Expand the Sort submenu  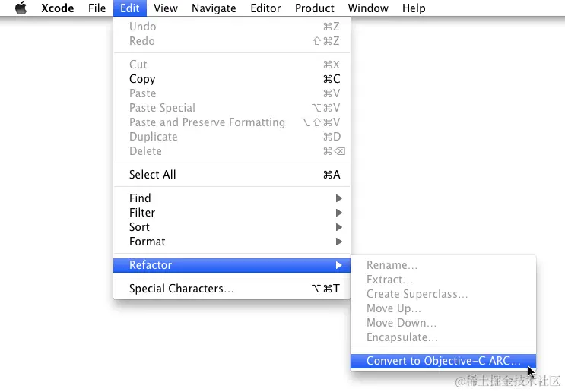point(232,227)
